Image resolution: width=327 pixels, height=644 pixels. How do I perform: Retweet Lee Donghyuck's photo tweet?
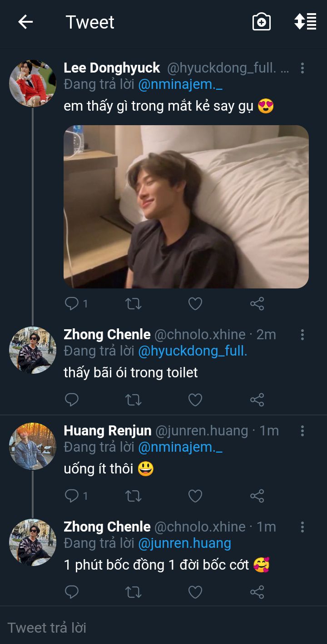(x=134, y=303)
